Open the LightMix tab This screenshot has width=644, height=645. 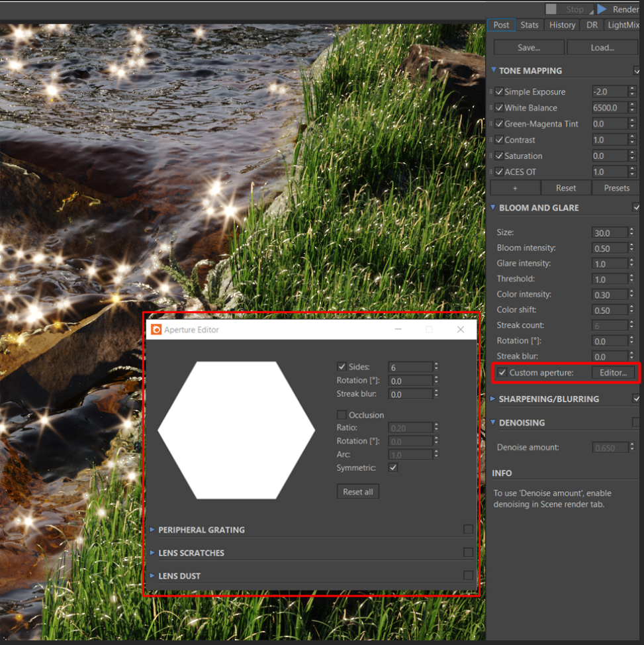[x=623, y=25]
